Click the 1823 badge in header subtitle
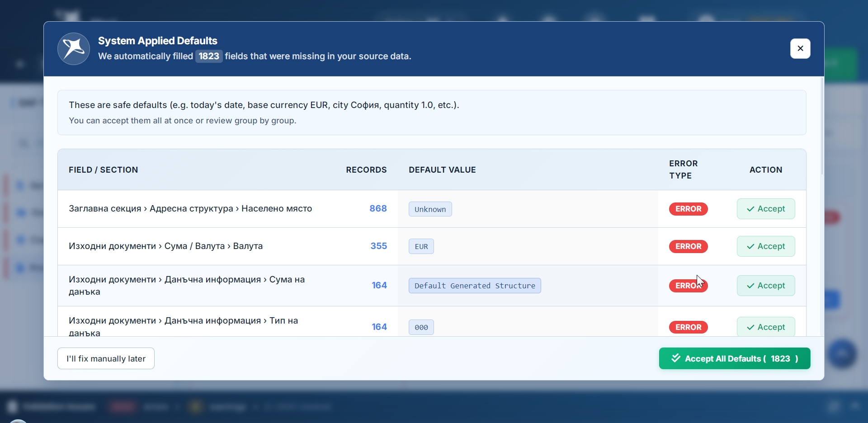This screenshot has height=423, width=868. click(x=209, y=56)
